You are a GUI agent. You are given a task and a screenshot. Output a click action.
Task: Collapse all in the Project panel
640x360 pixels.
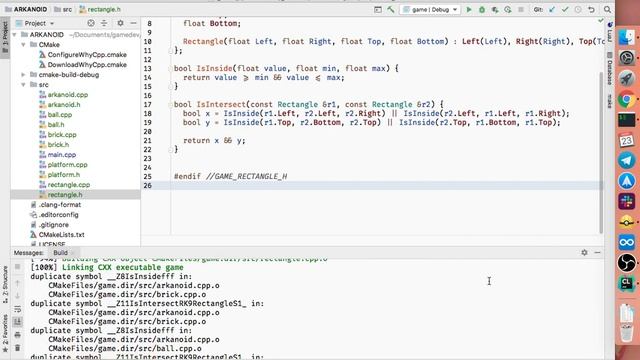104,23
